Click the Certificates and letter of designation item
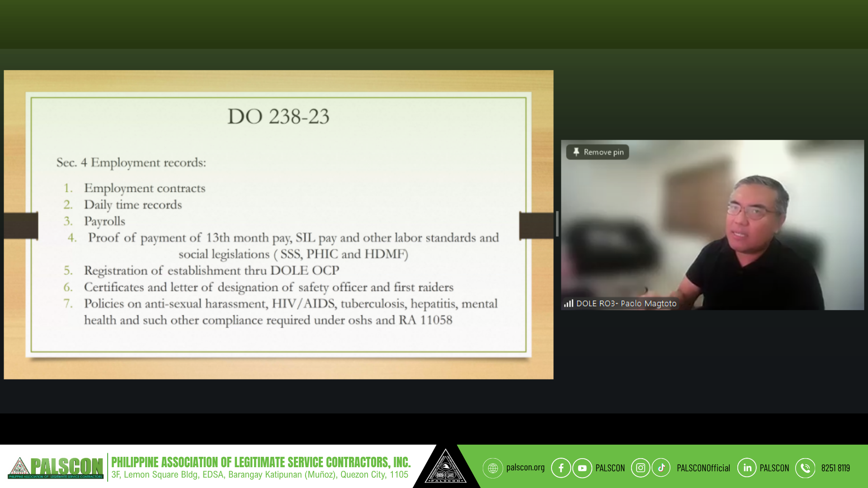This screenshot has width=868, height=488. click(269, 287)
